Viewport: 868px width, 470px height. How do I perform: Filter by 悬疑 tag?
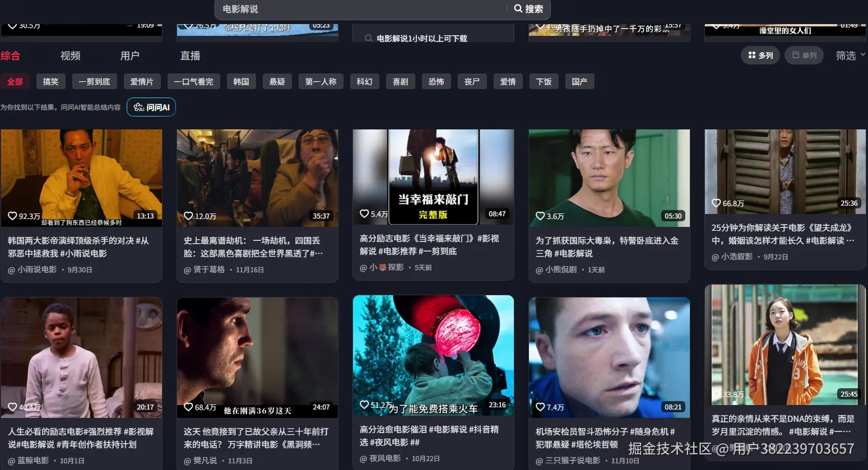pos(277,81)
